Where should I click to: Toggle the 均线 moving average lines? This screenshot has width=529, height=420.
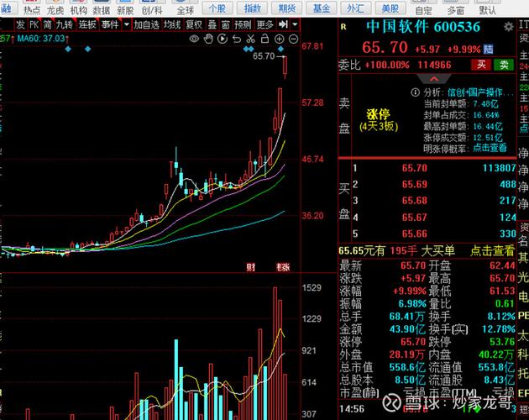[x=172, y=24]
